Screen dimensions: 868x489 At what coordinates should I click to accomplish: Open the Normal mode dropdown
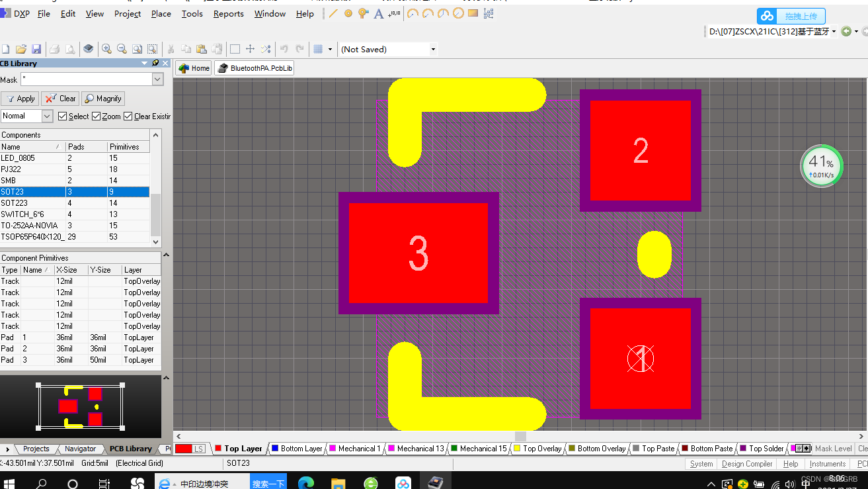click(47, 116)
